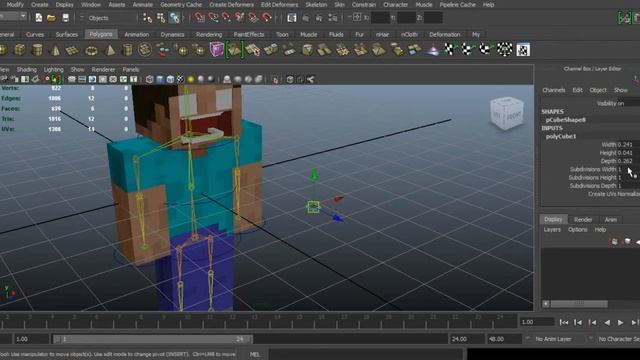Viewport: 640px width, 360px height.
Task: Click the Create new layer icon
Action: [x=614, y=242]
